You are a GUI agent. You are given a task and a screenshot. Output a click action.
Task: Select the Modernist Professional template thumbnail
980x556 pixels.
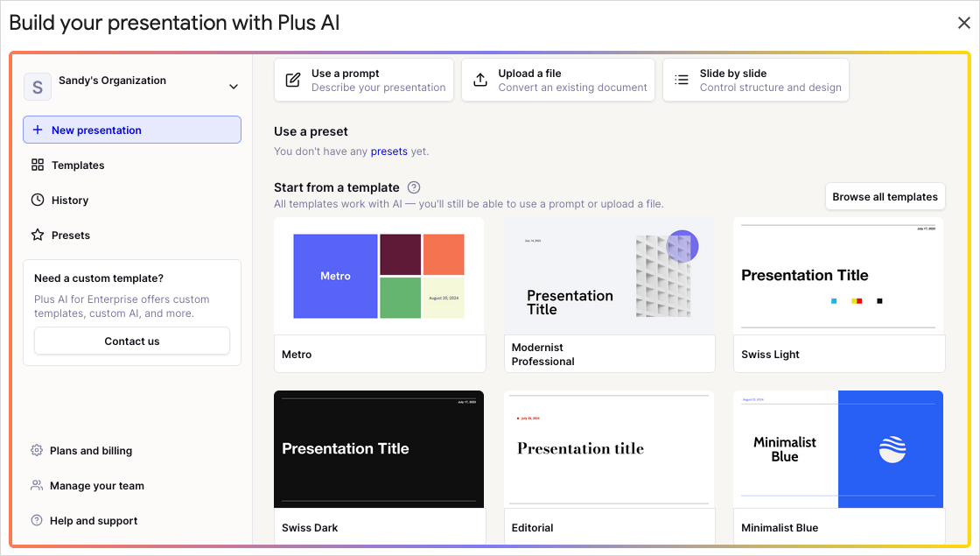(x=609, y=276)
